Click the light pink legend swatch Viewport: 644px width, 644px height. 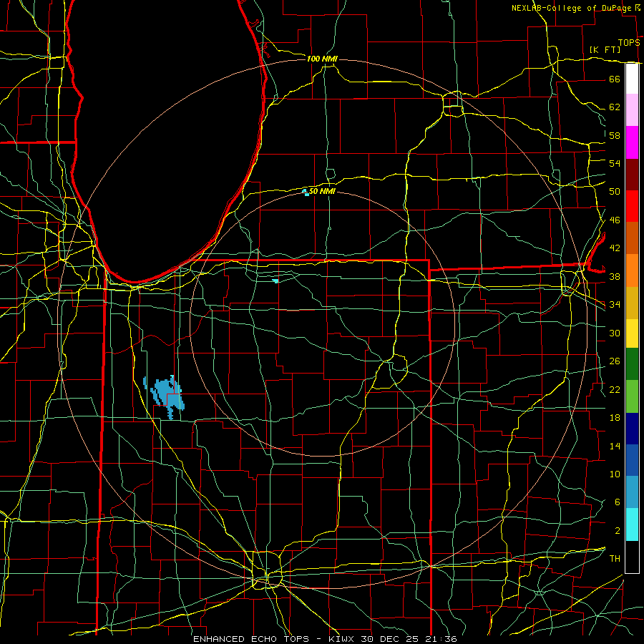[x=632, y=110]
